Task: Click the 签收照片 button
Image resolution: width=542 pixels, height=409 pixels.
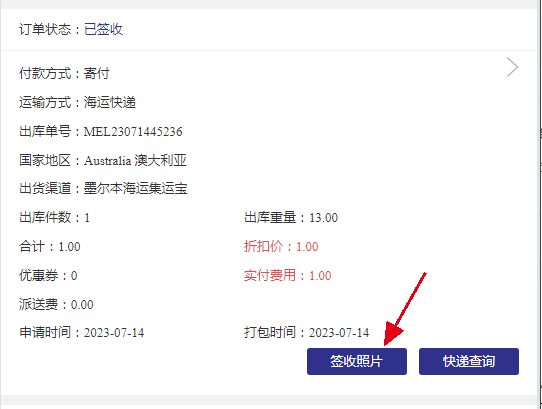Action: tap(357, 361)
